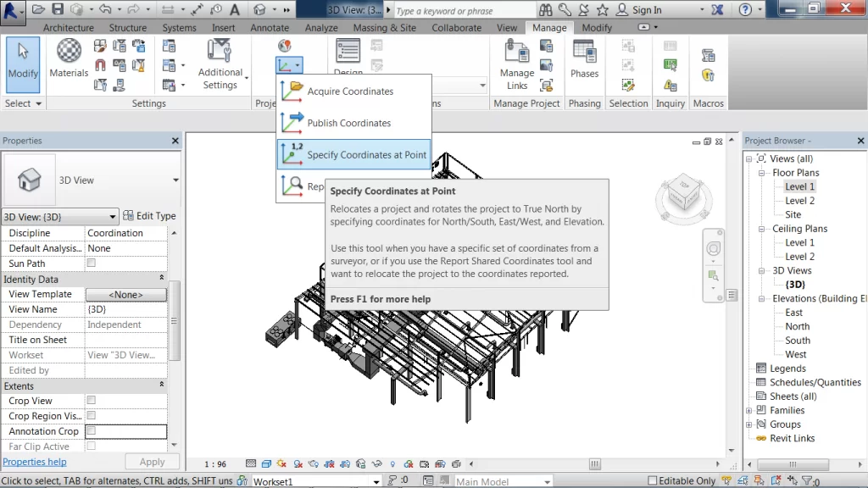Click the View Template None button
The height and width of the screenshot is (488, 868).
click(125, 295)
